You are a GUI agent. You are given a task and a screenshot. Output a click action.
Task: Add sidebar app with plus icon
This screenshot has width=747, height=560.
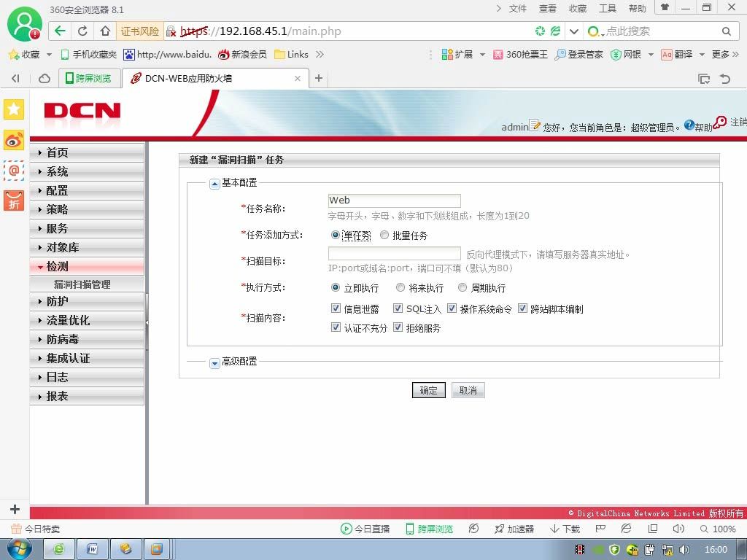15,509
